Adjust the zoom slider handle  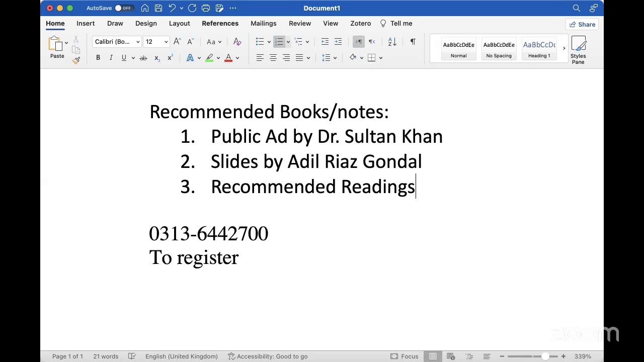pos(545,356)
